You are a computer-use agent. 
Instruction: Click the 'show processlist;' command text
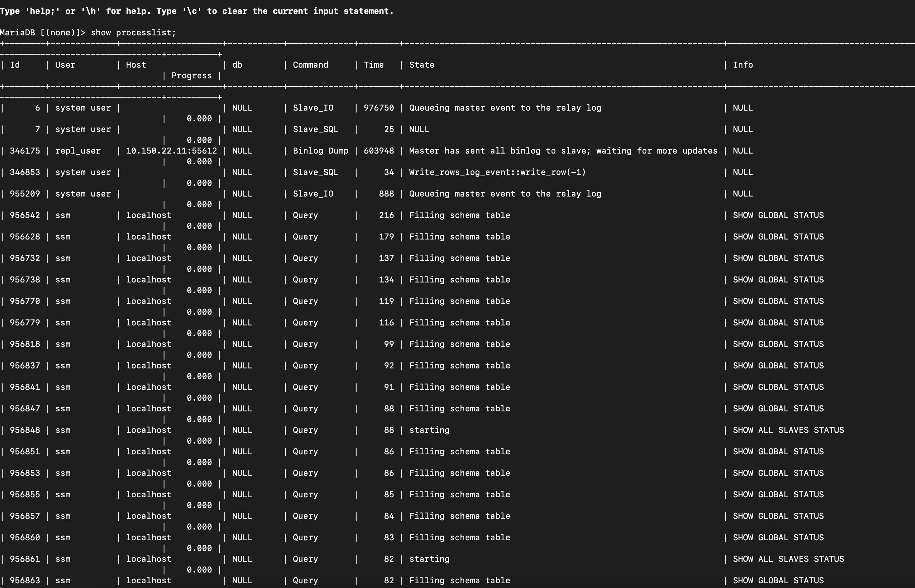click(133, 33)
